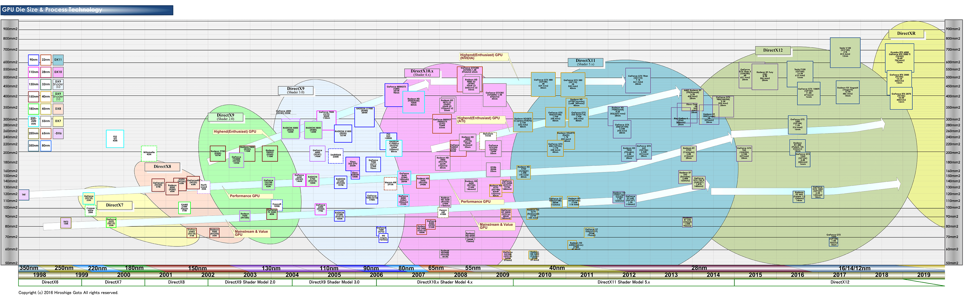The image size is (980, 300).
Task: Click the Radeon X1900 (R580) box
Action: point(365,117)
